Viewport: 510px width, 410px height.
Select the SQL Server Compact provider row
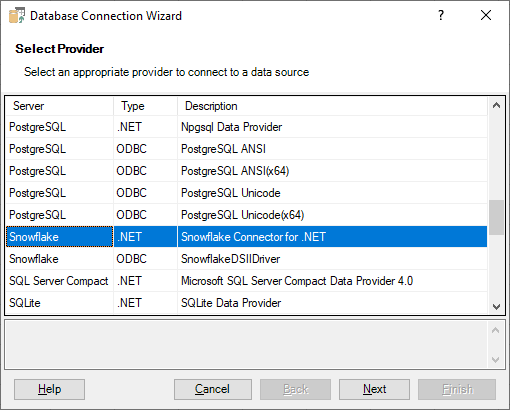[247, 281]
